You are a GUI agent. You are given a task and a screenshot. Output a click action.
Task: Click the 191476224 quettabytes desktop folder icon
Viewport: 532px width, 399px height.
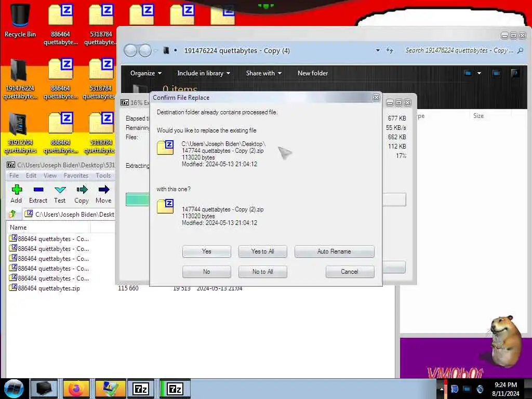20,79
